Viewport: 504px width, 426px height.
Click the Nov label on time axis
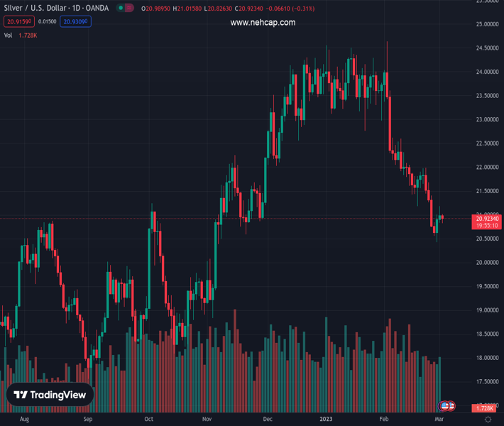[207, 420]
